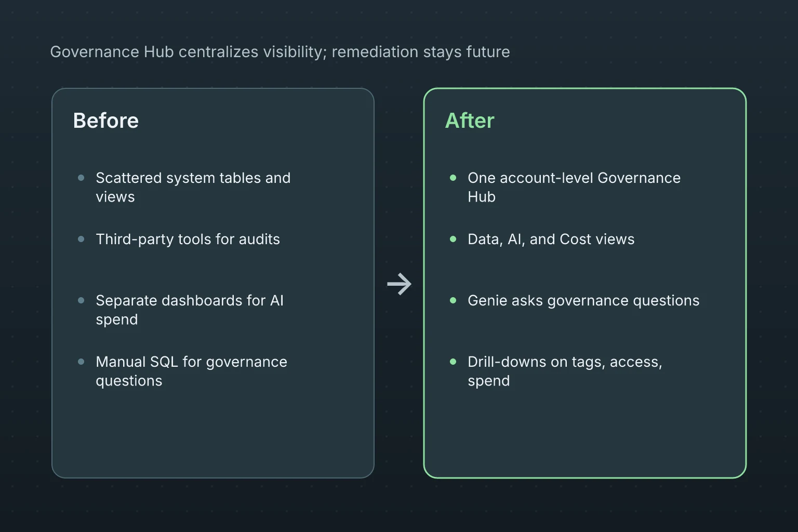Screen dimensions: 798x532
Task: Click the text Drill-downs on tags, access, spend
Action: (x=565, y=371)
